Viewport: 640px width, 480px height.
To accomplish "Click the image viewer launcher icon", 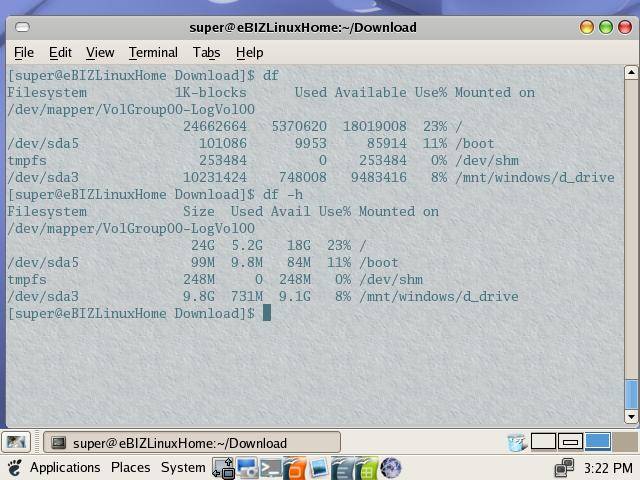I will click(x=318, y=468).
